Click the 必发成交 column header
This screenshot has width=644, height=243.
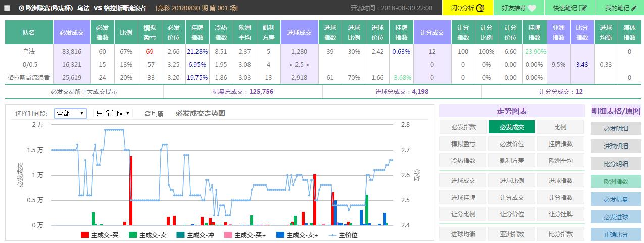[x=72, y=32]
